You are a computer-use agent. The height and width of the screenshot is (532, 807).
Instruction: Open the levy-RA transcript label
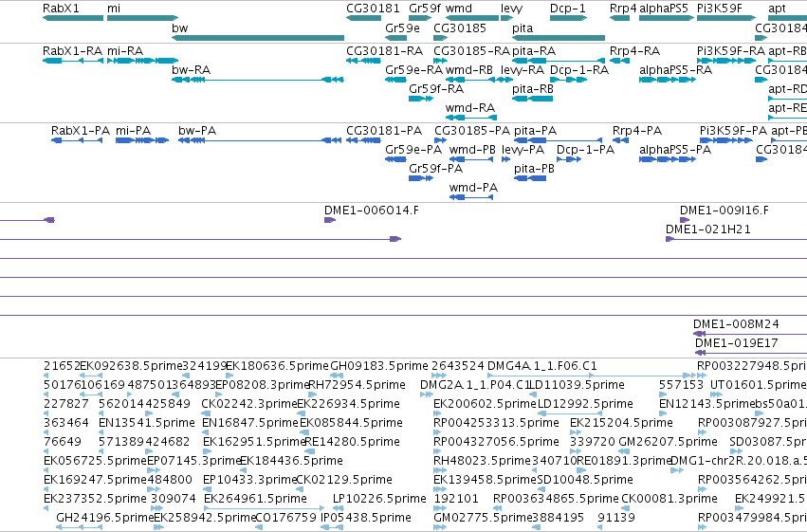pos(523,70)
